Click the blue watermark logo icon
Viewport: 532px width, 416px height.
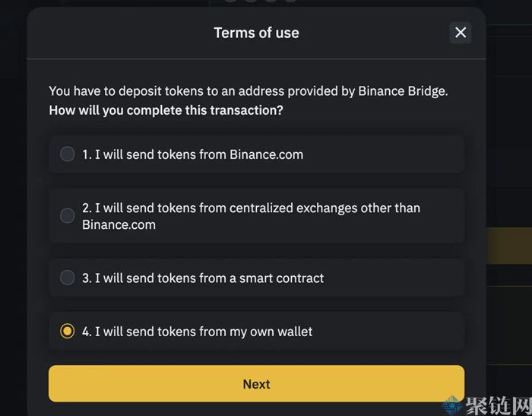tap(454, 405)
